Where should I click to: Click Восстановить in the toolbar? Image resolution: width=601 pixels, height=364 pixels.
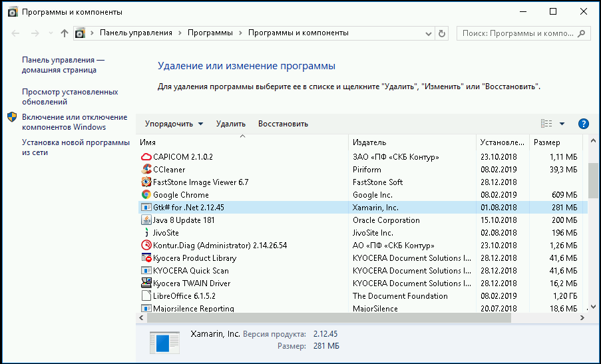coord(283,124)
